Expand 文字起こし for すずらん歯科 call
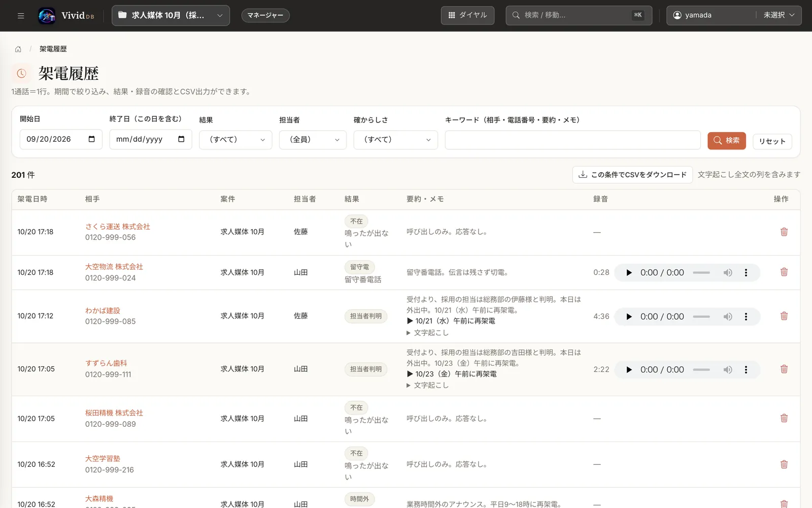This screenshot has height=508, width=812. pos(428,385)
